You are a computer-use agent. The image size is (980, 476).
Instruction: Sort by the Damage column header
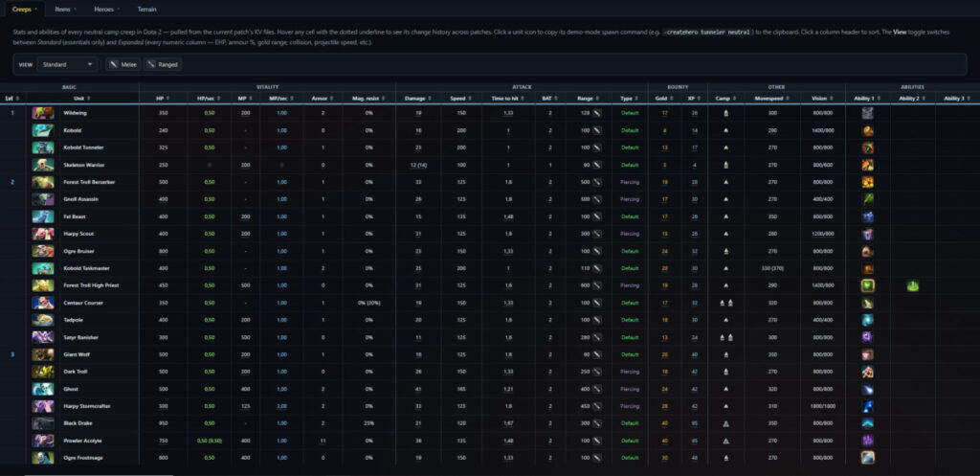[x=418, y=99]
